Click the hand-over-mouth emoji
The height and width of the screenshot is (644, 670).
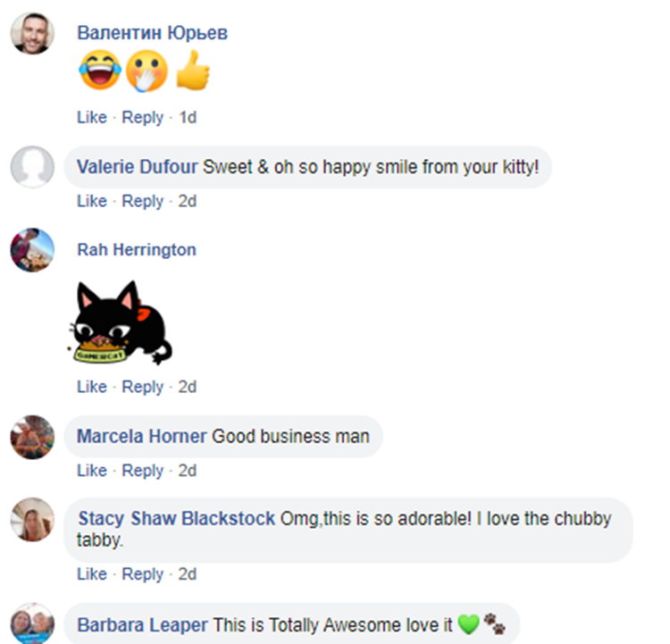point(147,71)
